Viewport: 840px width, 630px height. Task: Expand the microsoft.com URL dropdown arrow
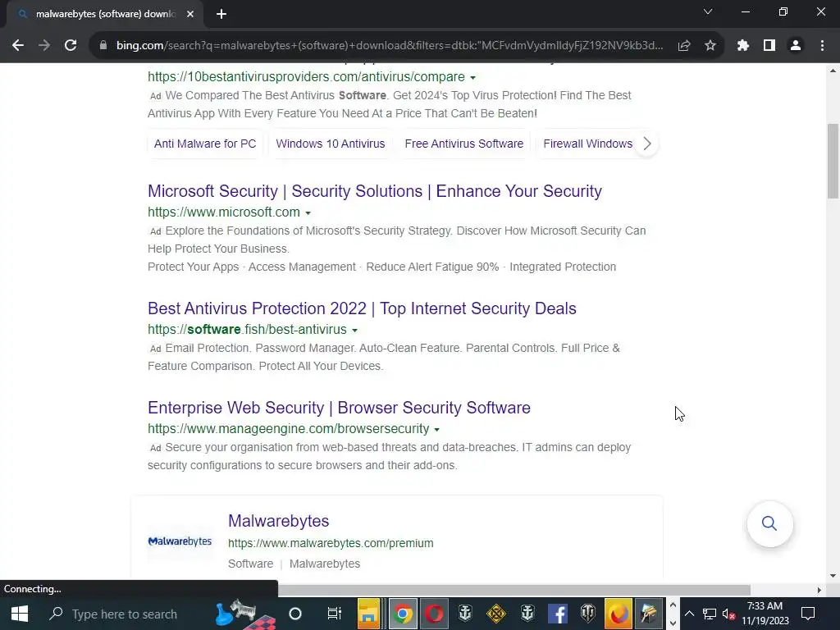[308, 212]
